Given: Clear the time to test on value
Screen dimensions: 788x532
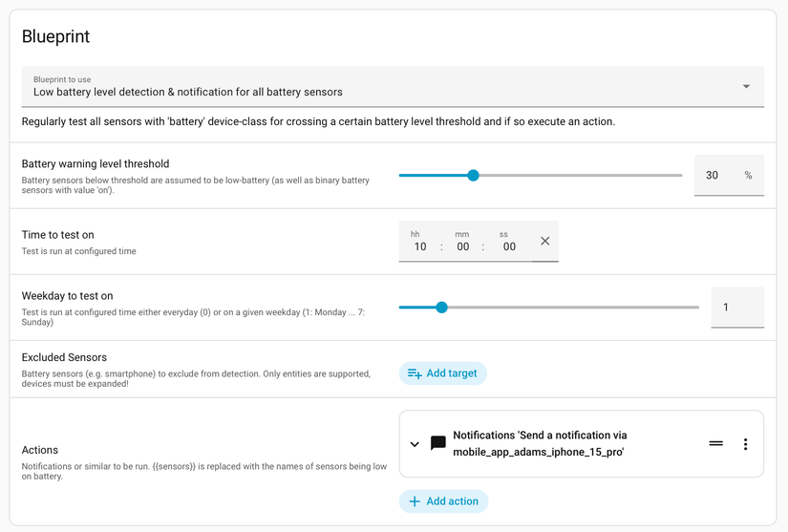Looking at the screenshot, I should tap(545, 242).
